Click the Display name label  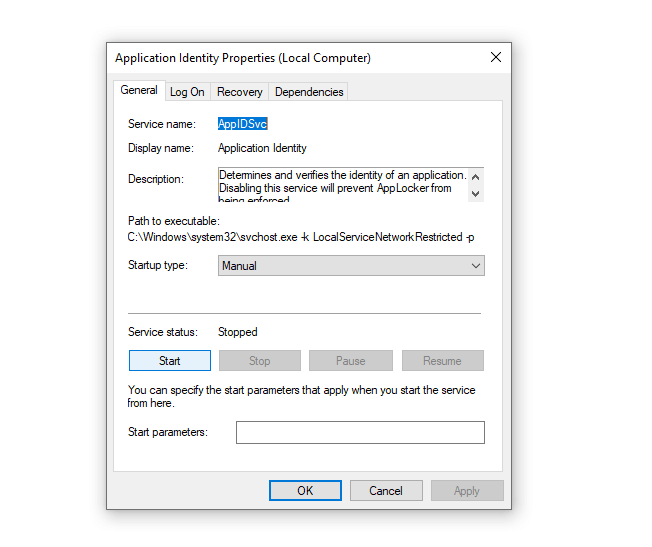[x=161, y=148]
